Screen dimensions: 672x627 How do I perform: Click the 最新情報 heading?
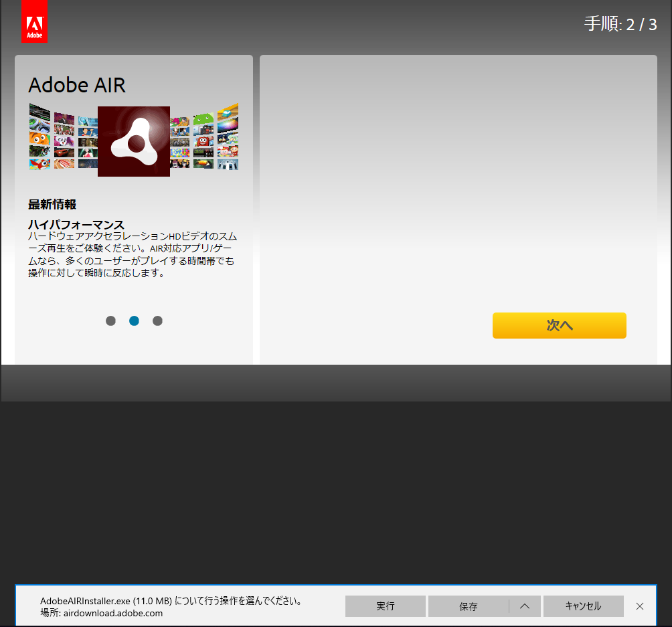tap(52, 205)
